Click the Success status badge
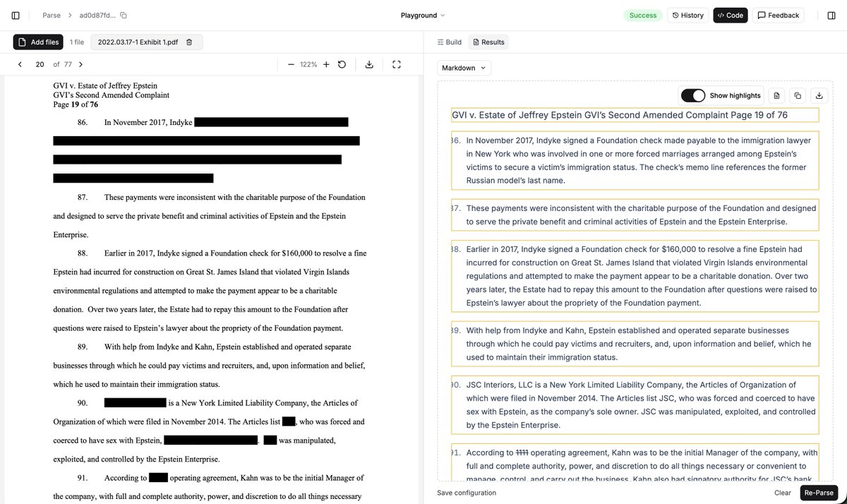 point(643,15)
